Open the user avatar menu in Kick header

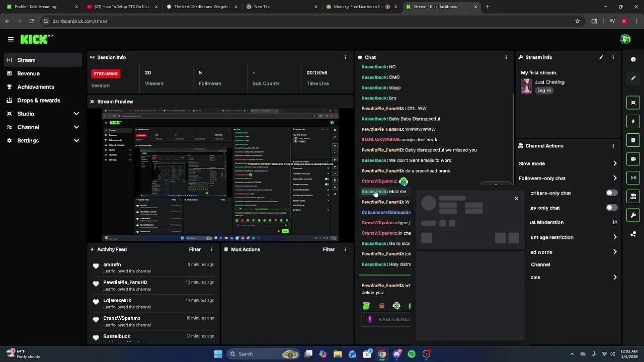pos(625,39)
